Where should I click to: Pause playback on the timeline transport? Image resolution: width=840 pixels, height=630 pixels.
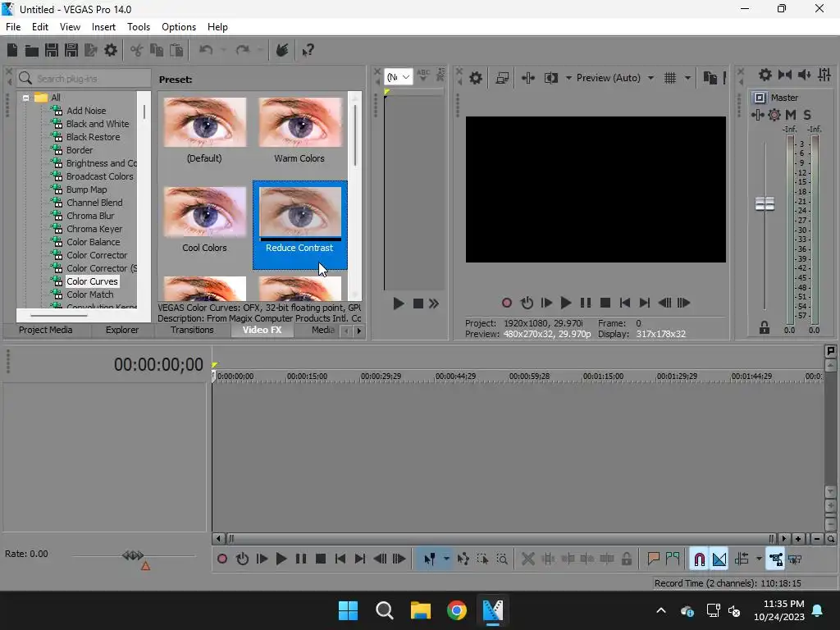(x=301, y=559)
